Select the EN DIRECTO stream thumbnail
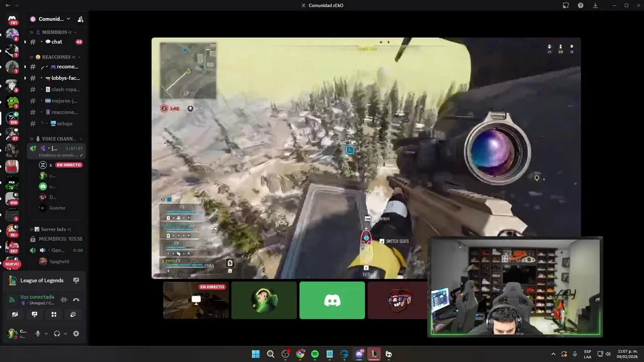This screenshot has height=362, width=644. [x=196, y=300]
